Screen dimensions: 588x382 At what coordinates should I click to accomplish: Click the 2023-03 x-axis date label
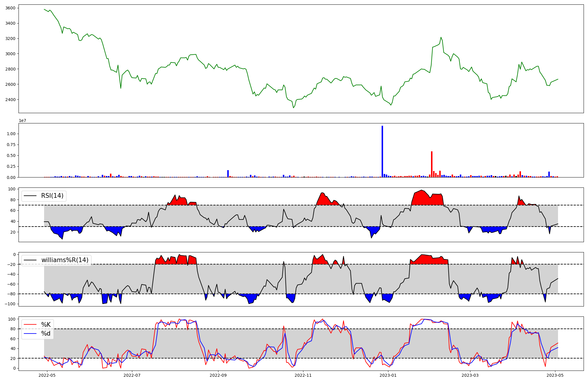tap(470, 375)
